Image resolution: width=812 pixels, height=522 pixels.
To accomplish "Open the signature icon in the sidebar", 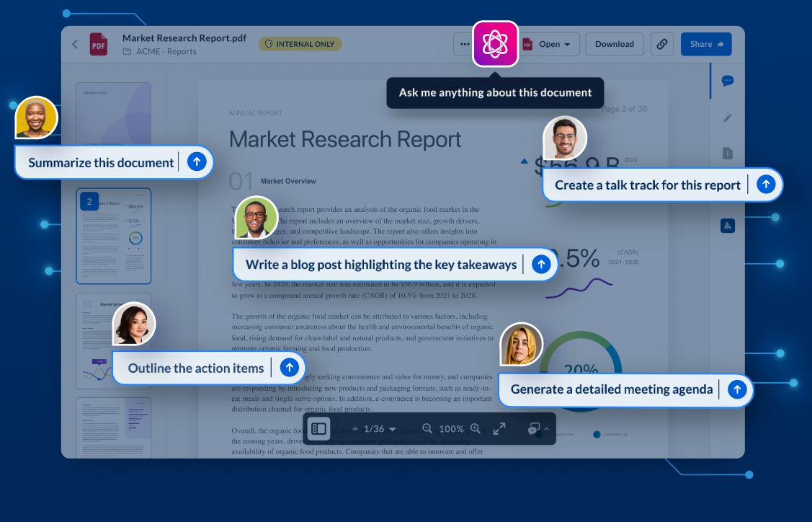I will [x=728, y=226].
